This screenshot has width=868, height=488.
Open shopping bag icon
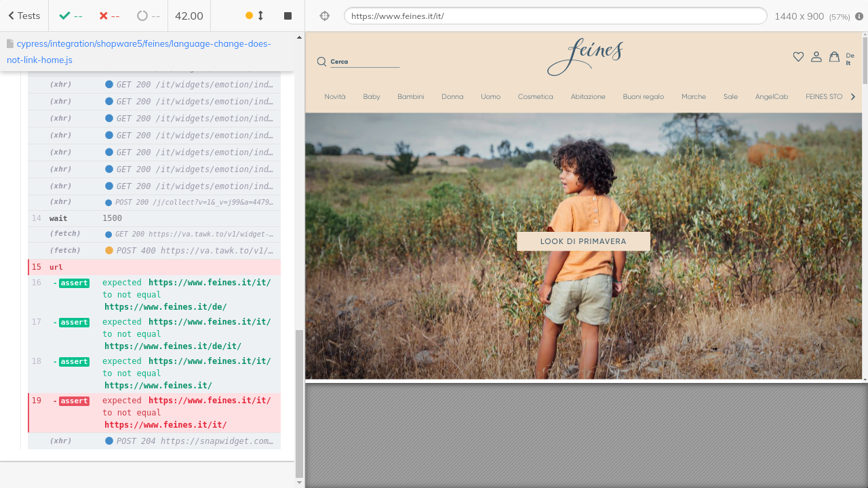coord(834,57)
